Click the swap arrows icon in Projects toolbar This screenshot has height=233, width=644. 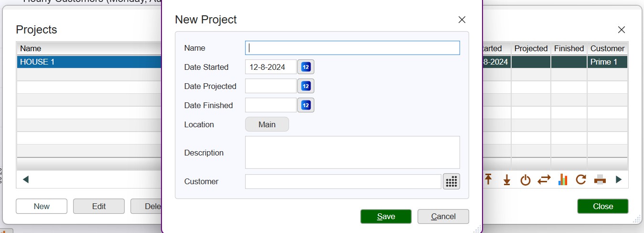[544, 179]
